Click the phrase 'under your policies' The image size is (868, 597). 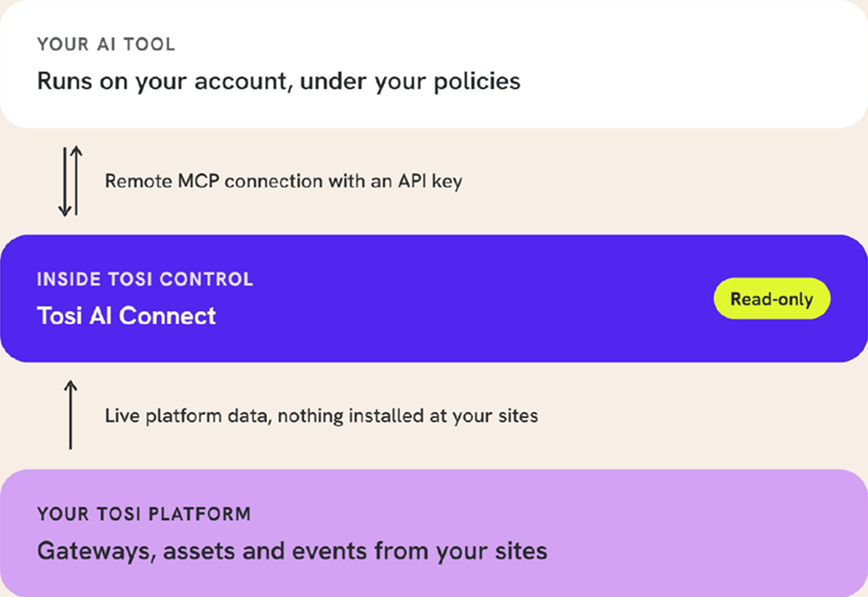[410, 82]
